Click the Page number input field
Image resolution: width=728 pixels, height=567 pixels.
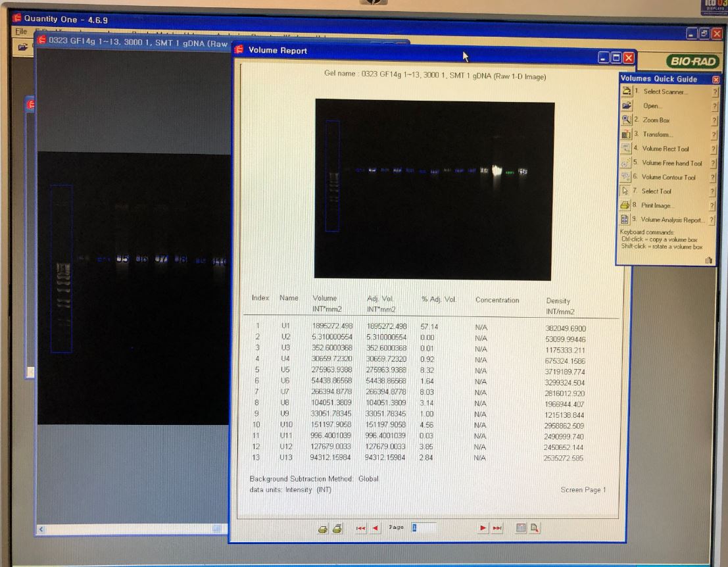point(424,528)
